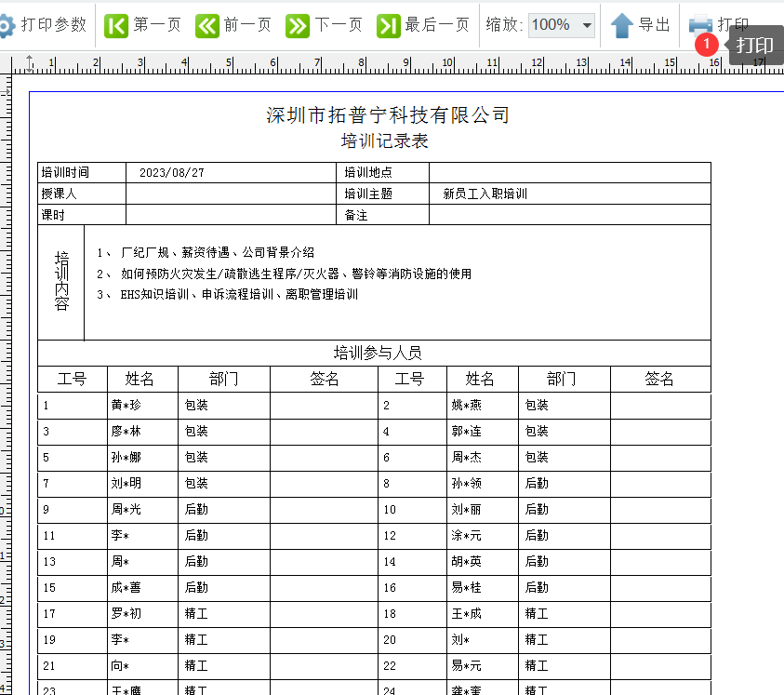Select the name 刘*明
Image resolution: width=784 pixels, height=695 pixels.
(x=126, y=484)
